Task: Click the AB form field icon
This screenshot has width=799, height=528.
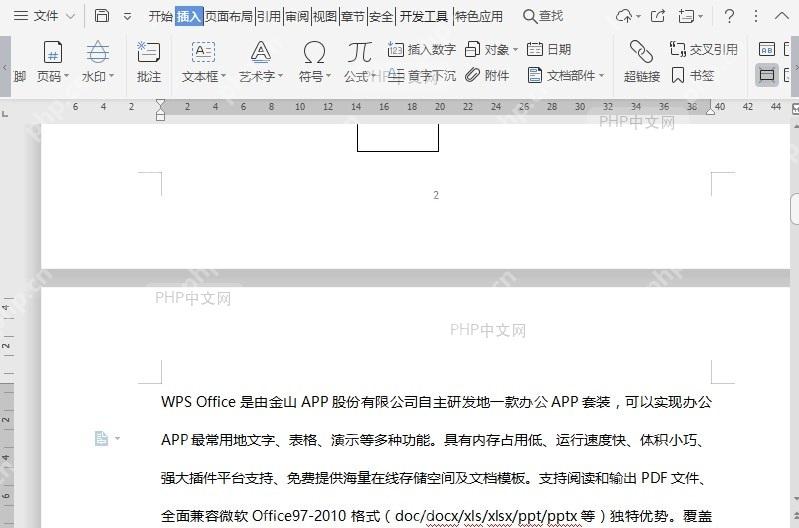Action: 767,49
